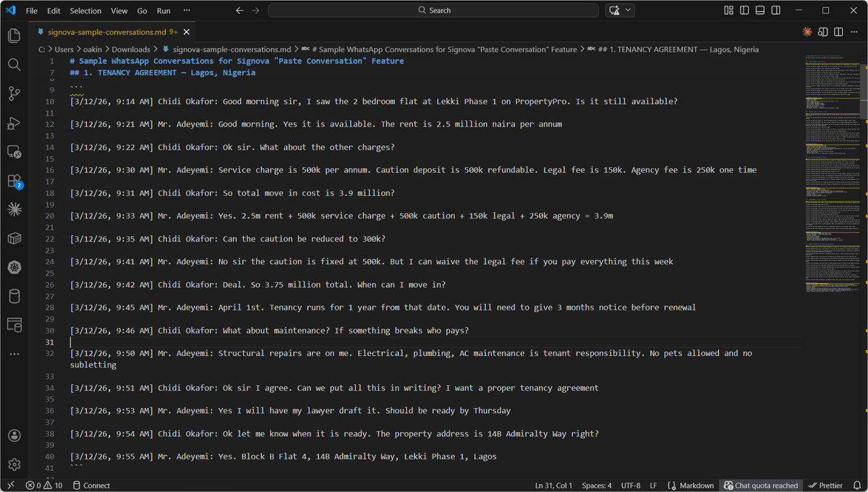The image size is (868, 492).
Task: Click the VS Code logo in title bar
Action: [x=10, y=10]
